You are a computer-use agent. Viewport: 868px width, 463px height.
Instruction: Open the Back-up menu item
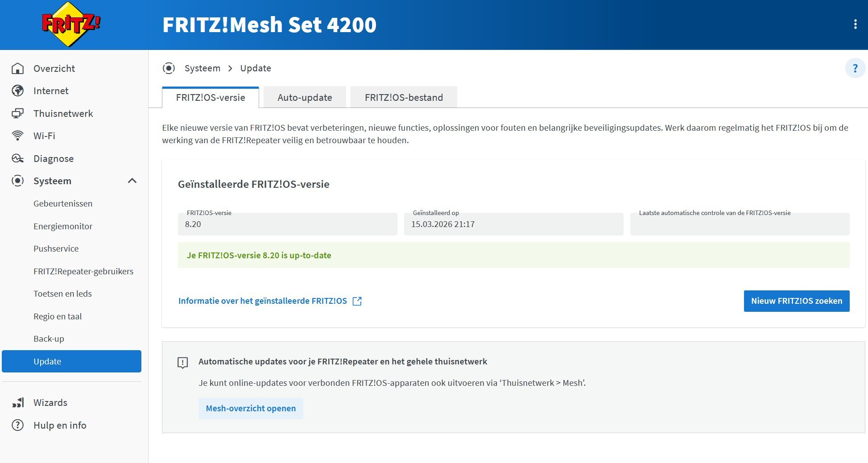(49, 339)
